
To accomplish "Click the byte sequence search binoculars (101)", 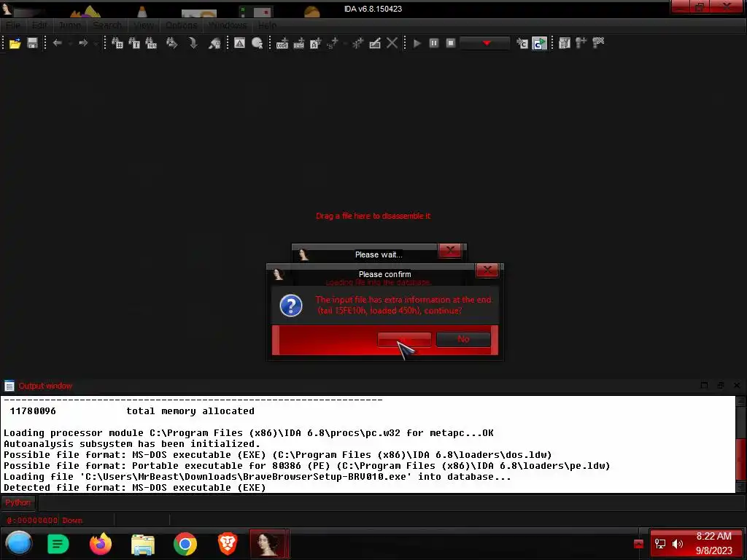I will pos(151,43).
